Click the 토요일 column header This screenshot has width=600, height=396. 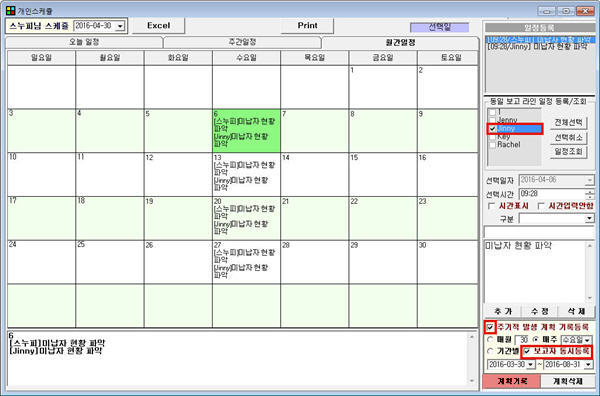[x=448, y=58]
